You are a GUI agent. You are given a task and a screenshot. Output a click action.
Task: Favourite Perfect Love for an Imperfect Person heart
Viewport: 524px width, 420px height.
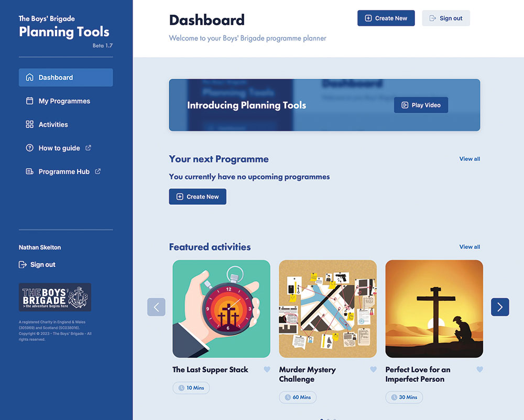click(479, 369)
